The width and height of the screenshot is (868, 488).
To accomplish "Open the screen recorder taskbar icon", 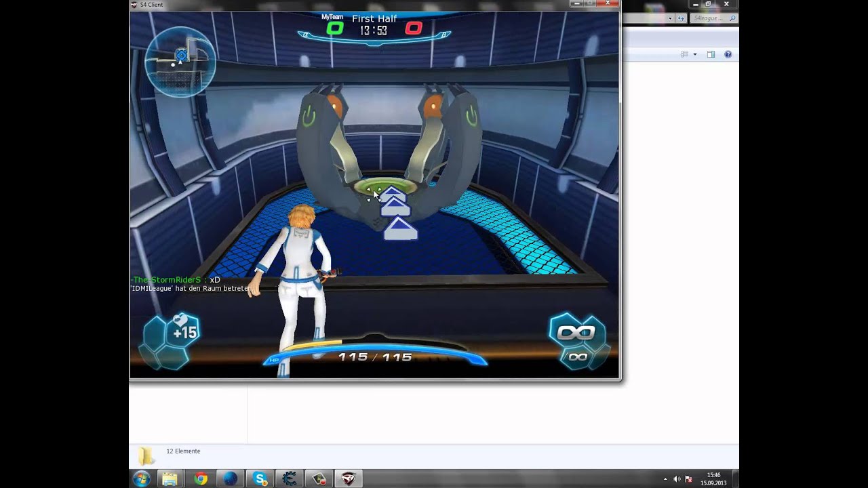I will coord(319,479).
